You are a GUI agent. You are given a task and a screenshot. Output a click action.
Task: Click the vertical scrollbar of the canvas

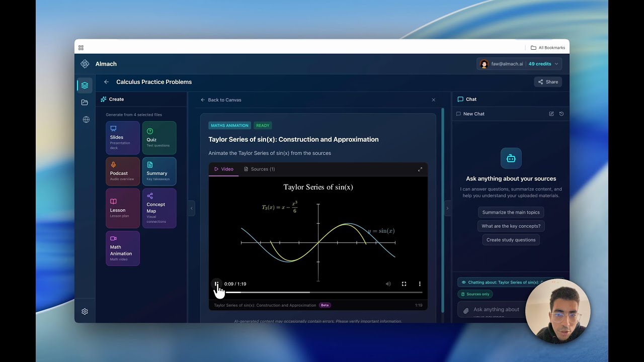pos(443,210)
